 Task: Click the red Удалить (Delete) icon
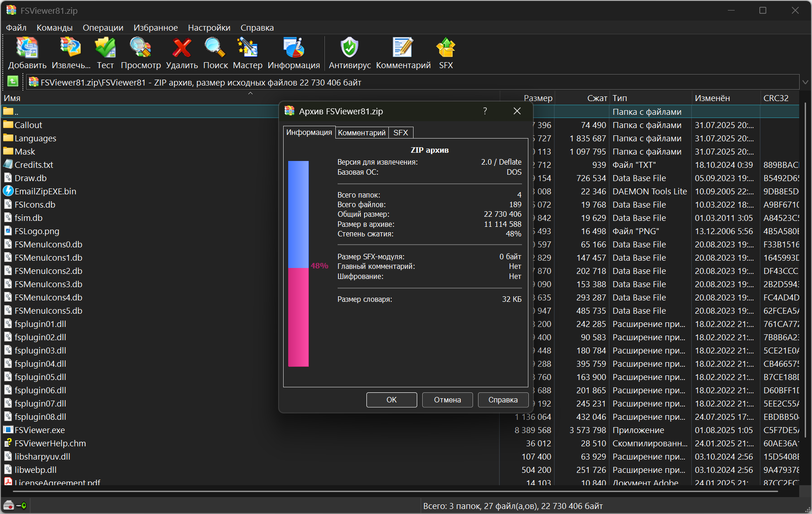tap(182, 48)
